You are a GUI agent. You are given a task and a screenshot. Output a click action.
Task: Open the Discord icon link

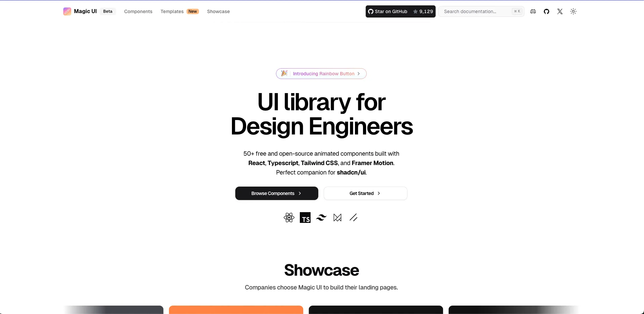[533, 11]
